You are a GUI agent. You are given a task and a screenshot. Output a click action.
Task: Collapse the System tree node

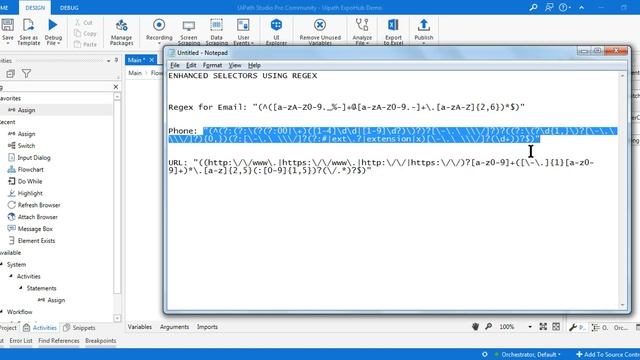(x=2, y=264)
